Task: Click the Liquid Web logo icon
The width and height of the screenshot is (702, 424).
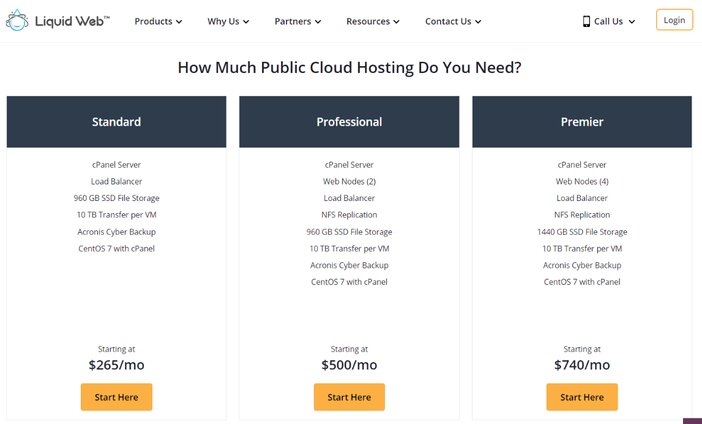Action: tap(17, 20)
